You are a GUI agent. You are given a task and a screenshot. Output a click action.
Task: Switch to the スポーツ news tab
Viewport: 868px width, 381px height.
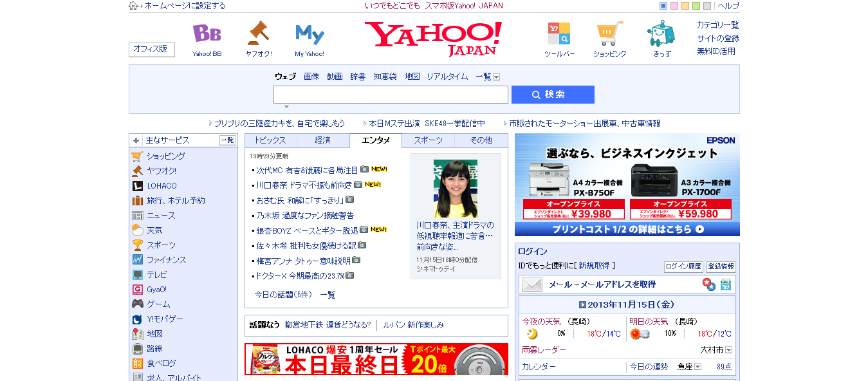(x=428, y=140)
